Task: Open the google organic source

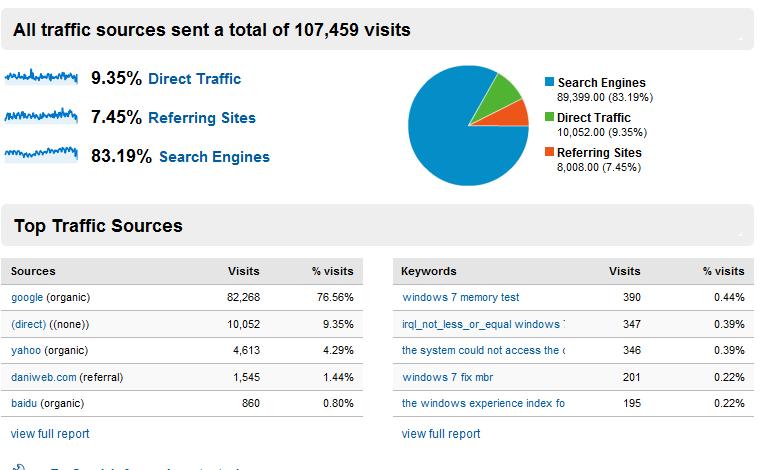Action: tap(27, 297)
